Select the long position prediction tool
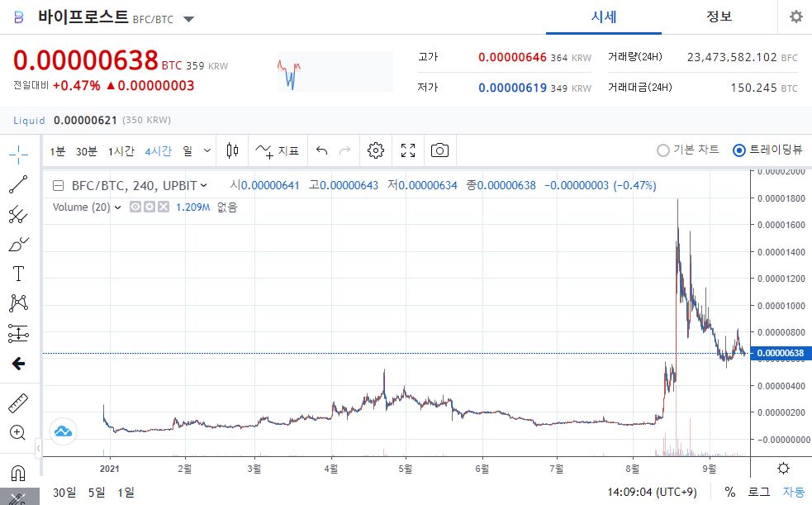Viewport: 812px width, 505px height. pos(19,334)
